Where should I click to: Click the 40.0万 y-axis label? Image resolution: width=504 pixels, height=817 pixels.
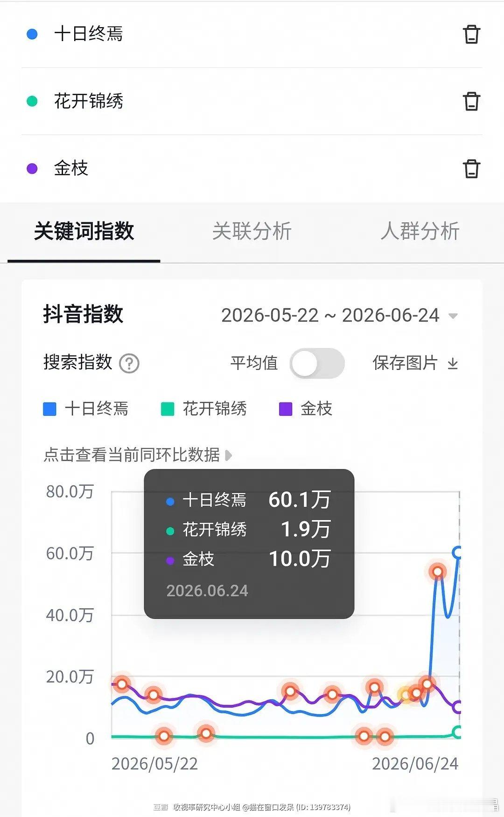70,615
